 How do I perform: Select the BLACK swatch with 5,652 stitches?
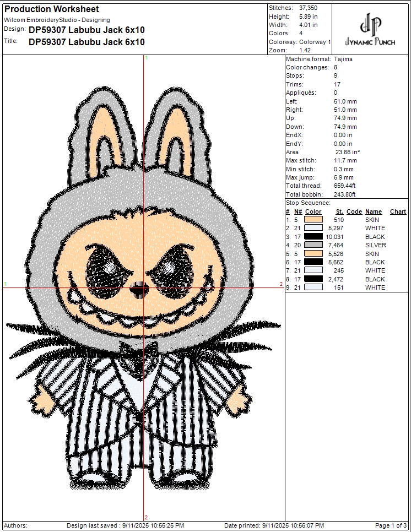tap(313, 262)
